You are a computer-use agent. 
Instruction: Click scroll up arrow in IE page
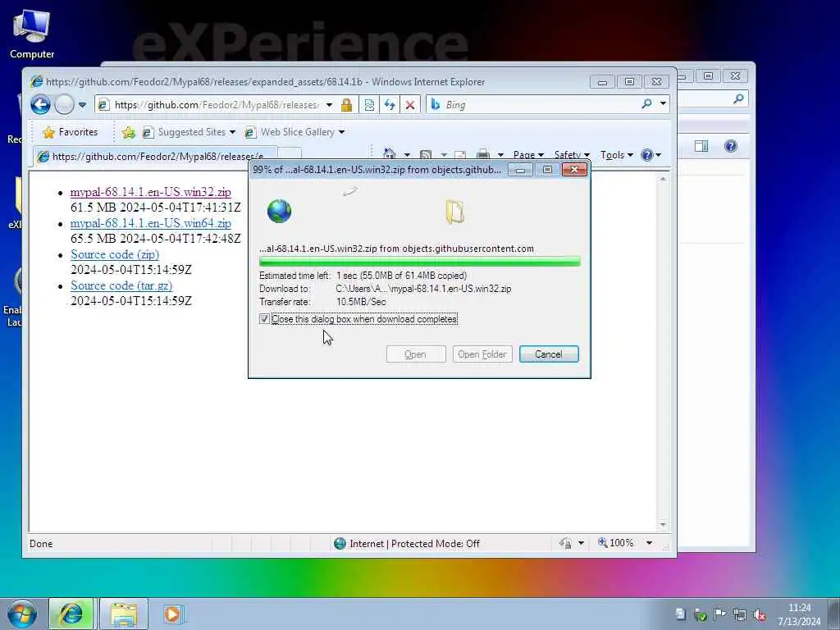pos(663,179)
